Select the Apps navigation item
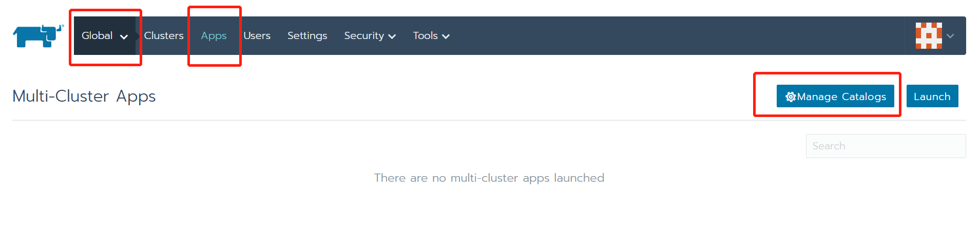The height and width of the screenshot is (231, 980). point(214,36)
